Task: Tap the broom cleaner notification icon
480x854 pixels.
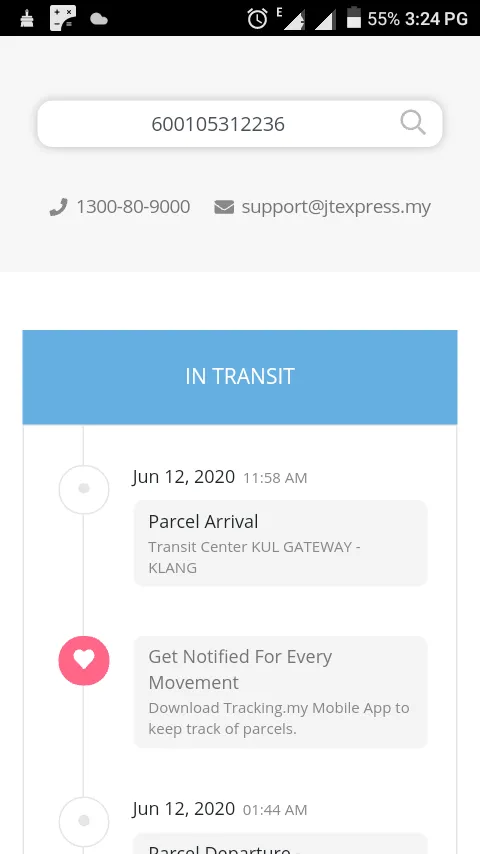Action: tap(27, 19)
